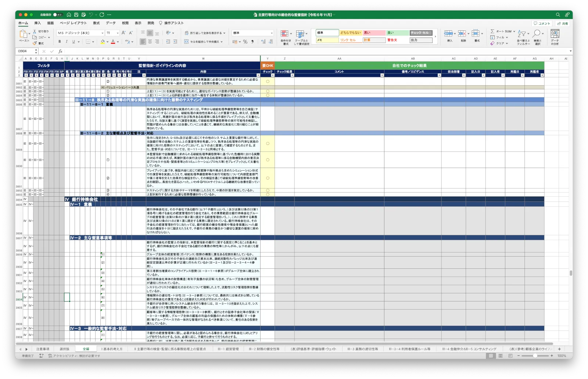Click the save icon in title bar
The image size is (588, 379).
(x=76, y=15)
